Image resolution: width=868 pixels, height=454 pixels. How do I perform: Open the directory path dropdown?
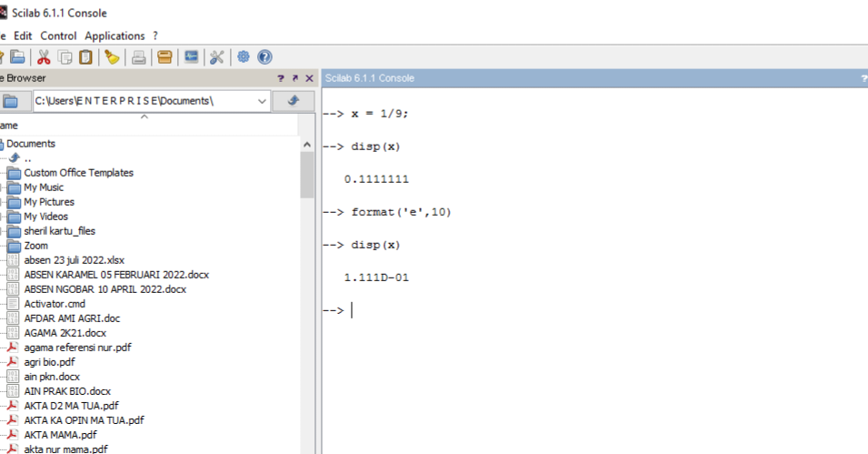click(x=261, y=101)
